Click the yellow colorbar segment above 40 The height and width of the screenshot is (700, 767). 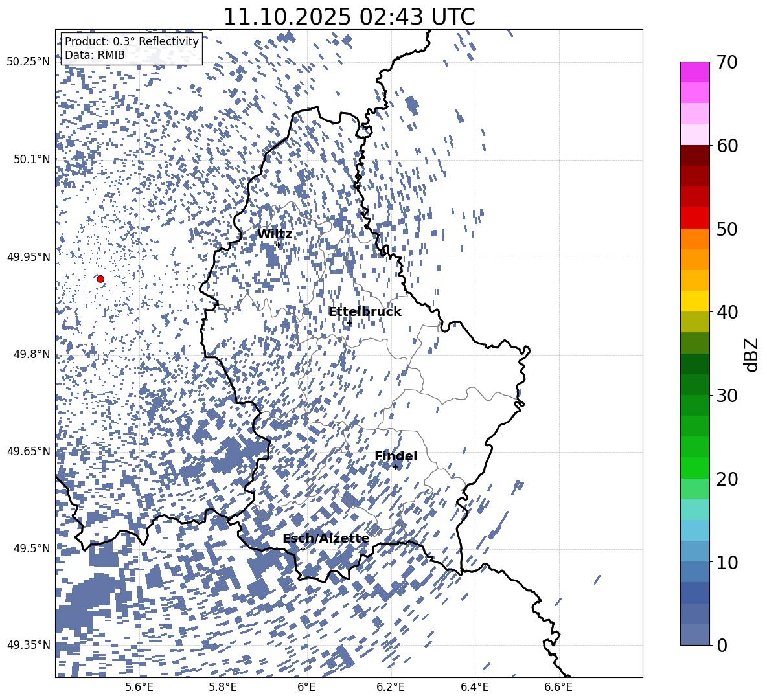[694, 302]
